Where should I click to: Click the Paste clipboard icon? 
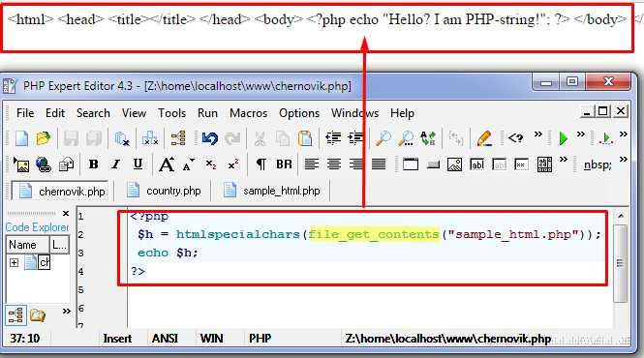pos(305,138)
